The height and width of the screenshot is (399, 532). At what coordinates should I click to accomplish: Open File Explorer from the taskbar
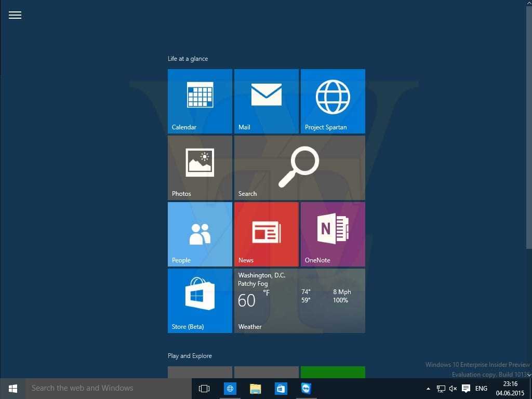pyautogui.click(x=255, y=388)
